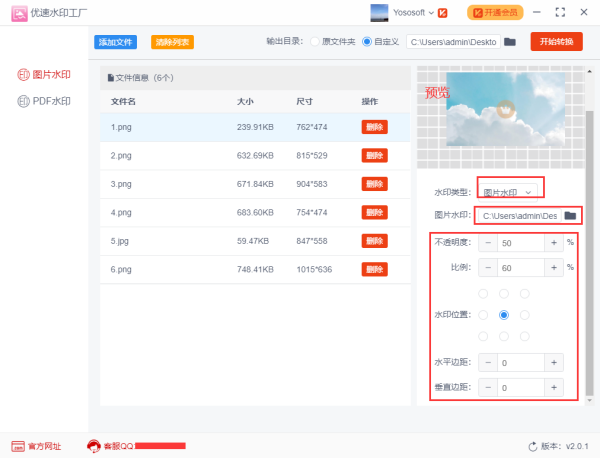Viewport: 600px width, 458px height.
Task: Select the 自定义 output directory option
Action: 367,42
